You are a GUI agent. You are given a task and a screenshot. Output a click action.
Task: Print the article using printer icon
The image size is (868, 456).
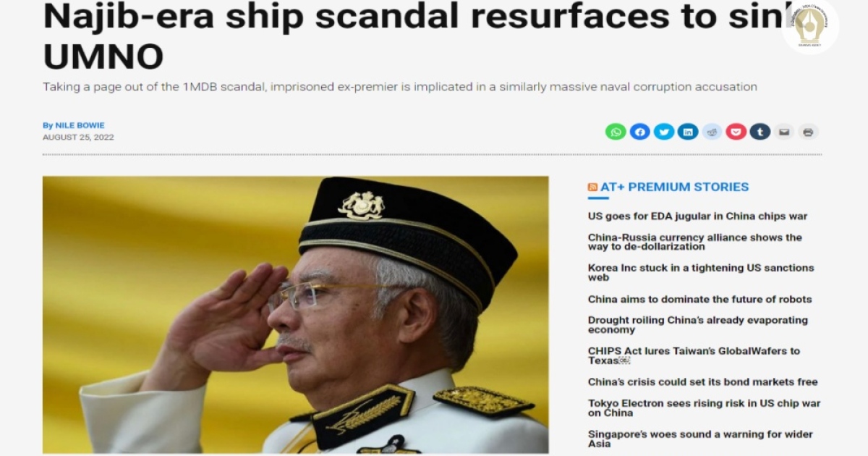coord(808,132)
